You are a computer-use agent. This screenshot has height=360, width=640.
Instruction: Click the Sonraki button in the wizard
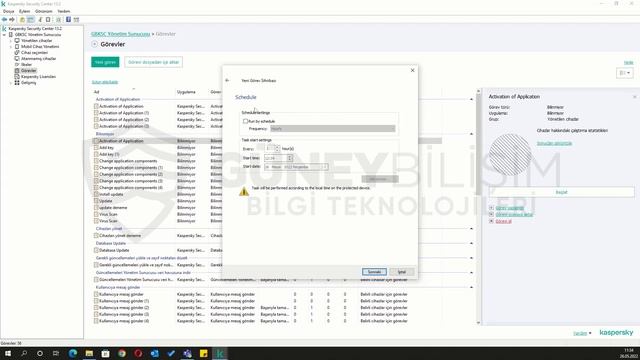click(x=374, y=272)
